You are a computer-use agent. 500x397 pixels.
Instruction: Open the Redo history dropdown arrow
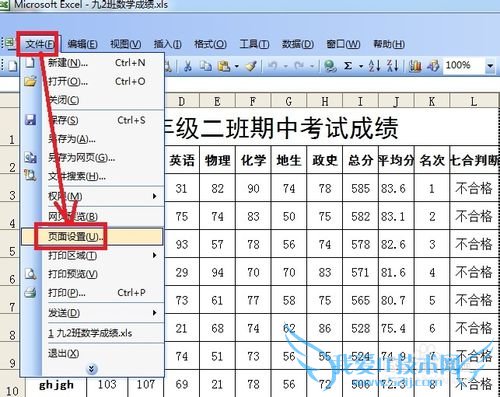(x=312, y=66)
